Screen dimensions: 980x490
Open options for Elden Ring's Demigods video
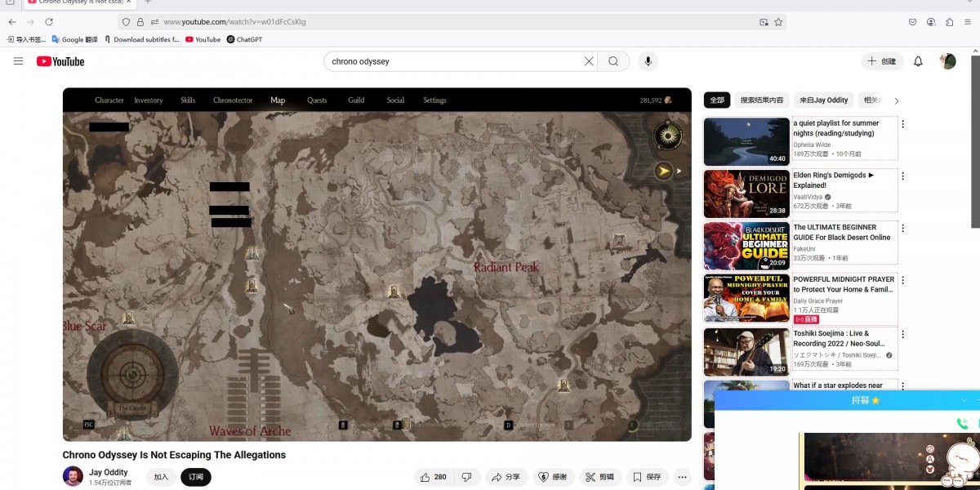click(902, 176)
